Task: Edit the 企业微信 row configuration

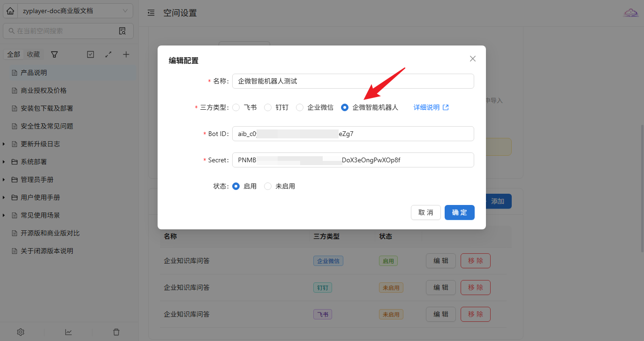Action: pyautogui.click(x=441, y=261)
